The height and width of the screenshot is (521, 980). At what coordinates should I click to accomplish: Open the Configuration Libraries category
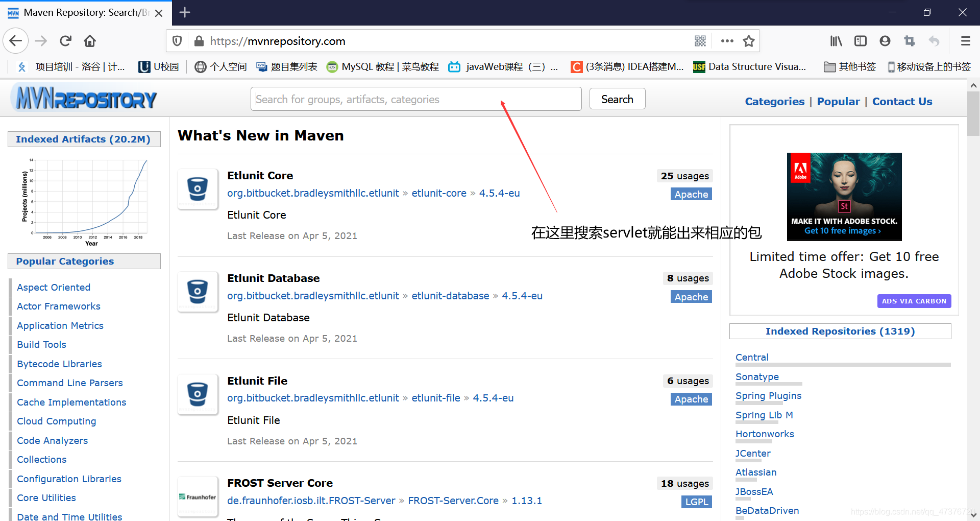(69, 479)
